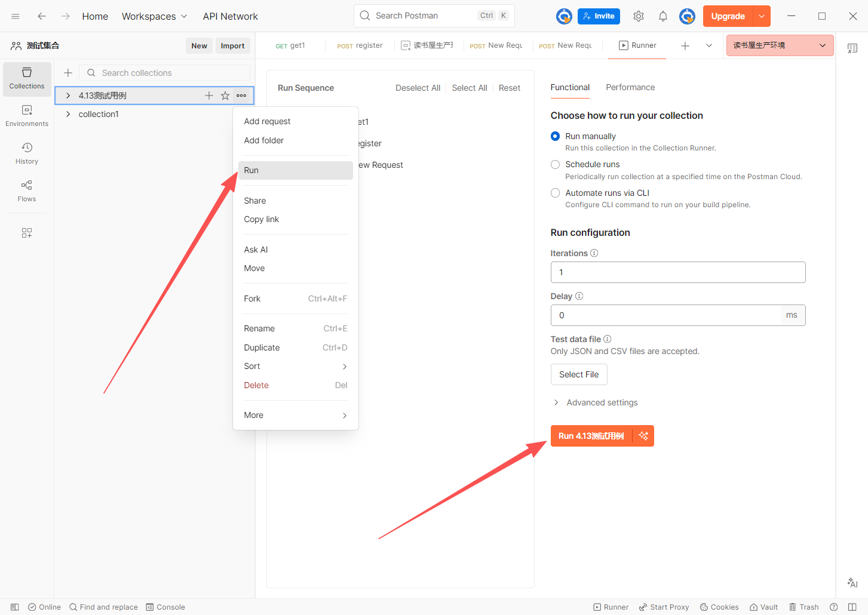Open 读书屋生产环境 environment dropdown
This screenshot has width=868, height=615.
coord(780,45)
